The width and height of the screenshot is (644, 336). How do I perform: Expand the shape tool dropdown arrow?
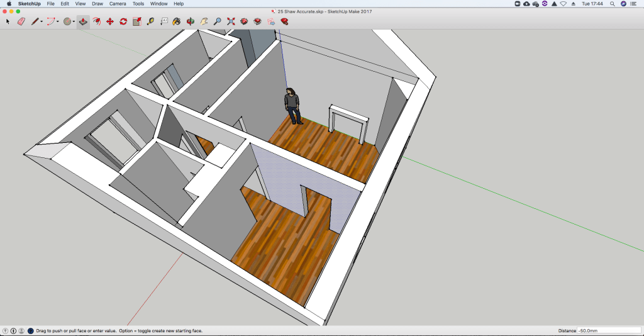click(x=74, y=21)
